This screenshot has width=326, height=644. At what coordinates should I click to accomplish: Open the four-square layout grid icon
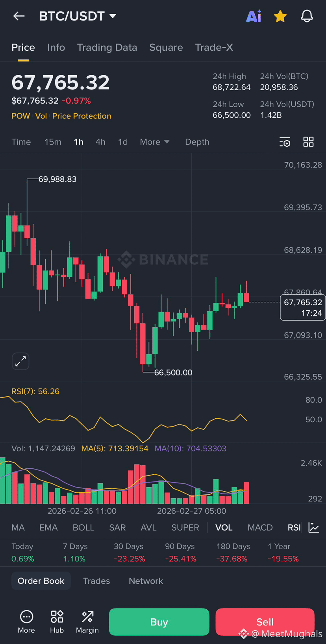pos(309,142)
